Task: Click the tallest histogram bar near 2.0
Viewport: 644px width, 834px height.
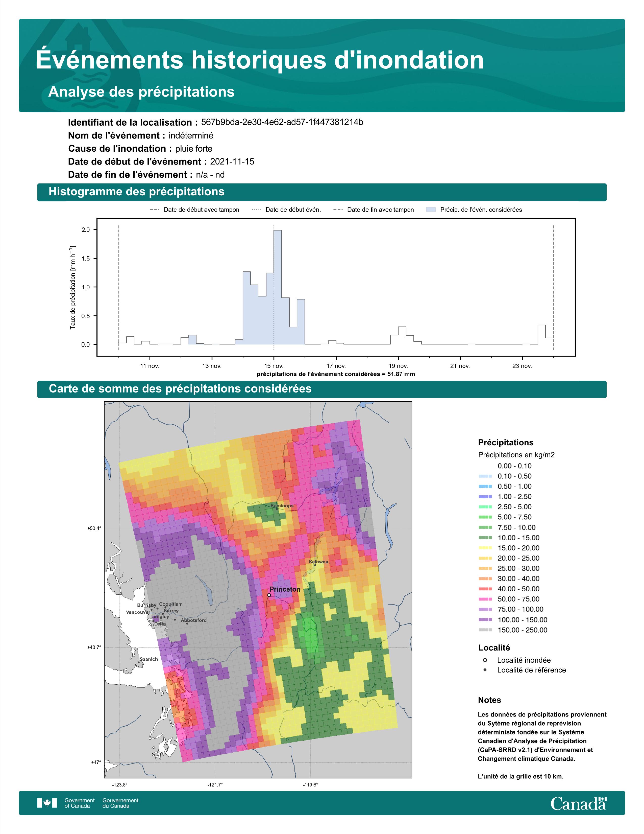Action: (278, 287)
